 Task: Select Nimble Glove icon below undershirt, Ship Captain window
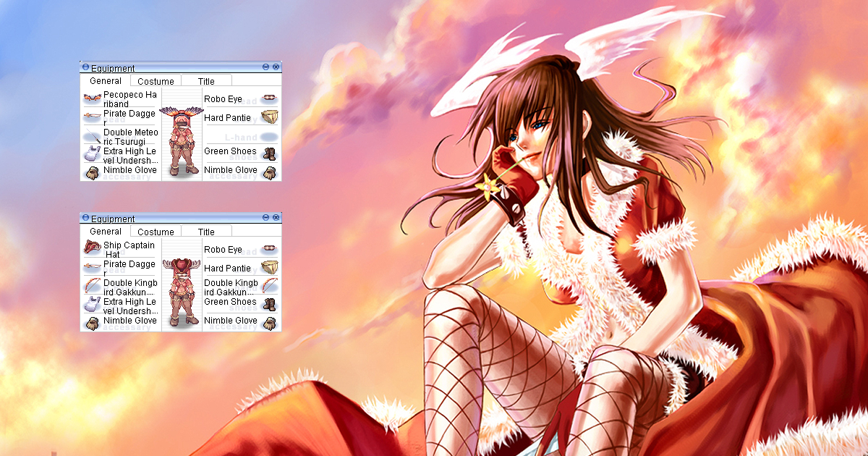coord(92,323)
